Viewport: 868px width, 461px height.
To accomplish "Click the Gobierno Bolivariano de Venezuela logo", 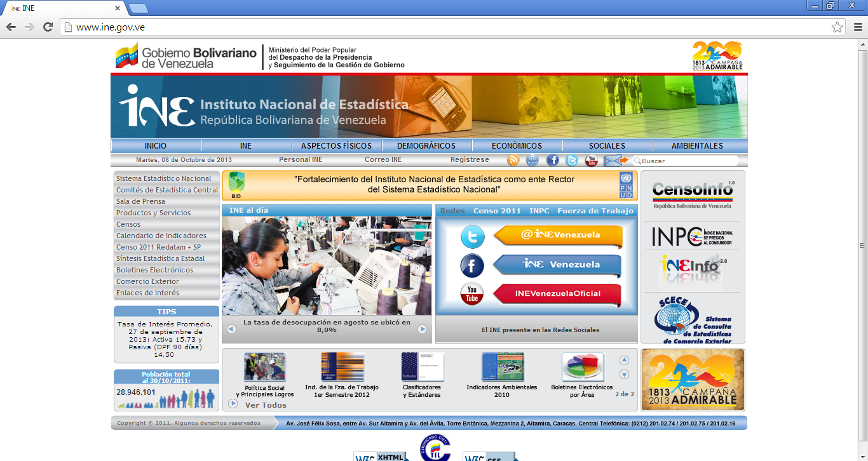I will tap(186, 57).
